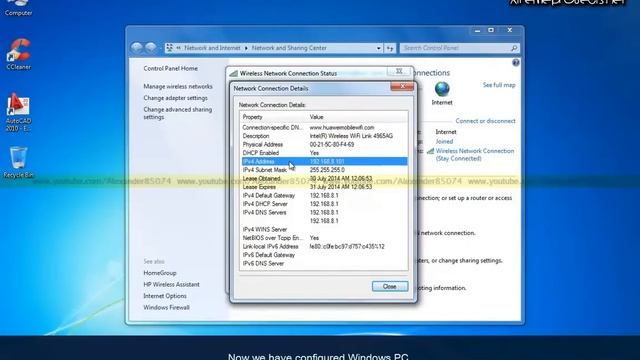This screenshot has height=360, width=640.
Task: Click the signal bars icon in Wireless Status title
Action: (233, 73)
